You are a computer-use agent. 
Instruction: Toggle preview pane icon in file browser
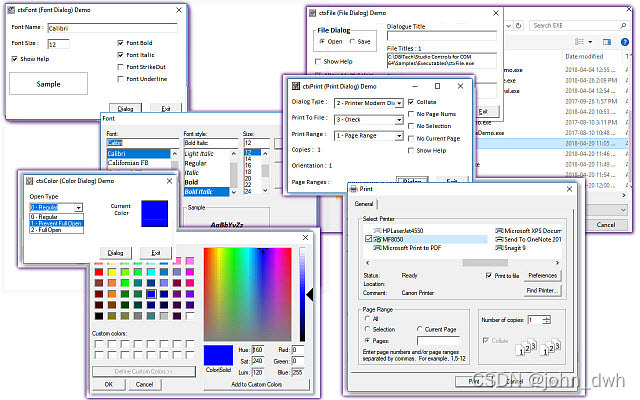pos(607,42)
